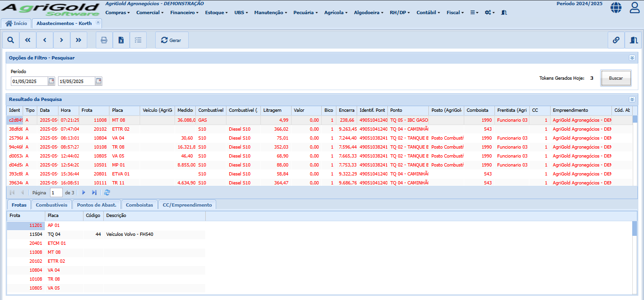
Task: Go to next record arrow in toolbar
Action: click(x=62, y=40)
